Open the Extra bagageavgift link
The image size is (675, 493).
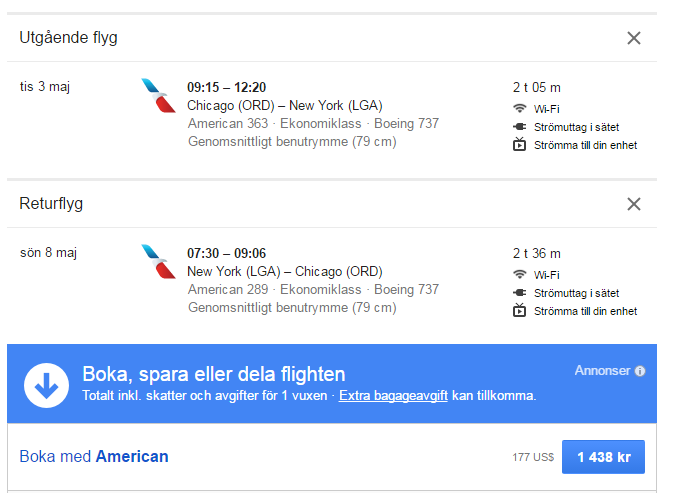pyautogui.click(x=393, y=396)
